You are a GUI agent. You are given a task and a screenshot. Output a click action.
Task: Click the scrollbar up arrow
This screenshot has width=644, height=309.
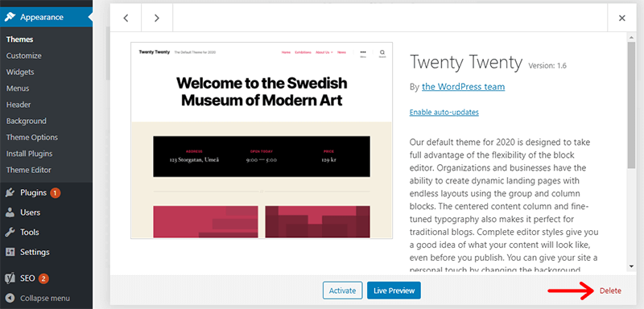click(x=632, y=37)
